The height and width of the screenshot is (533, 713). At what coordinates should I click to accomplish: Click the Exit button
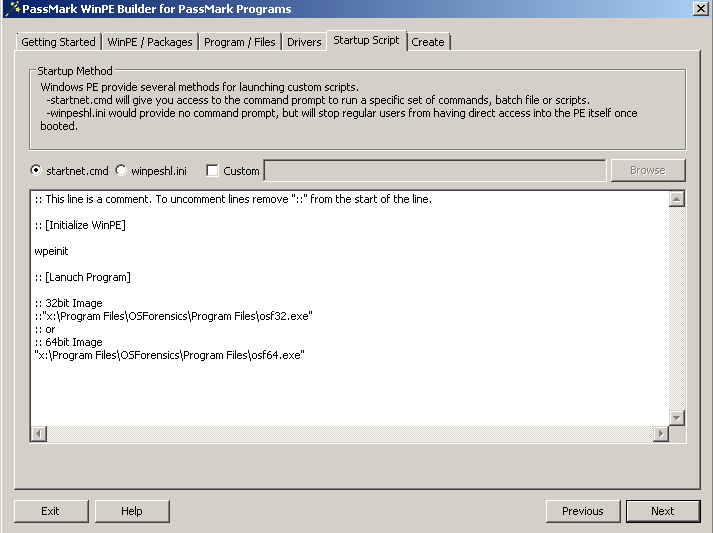tap(50, 511)
